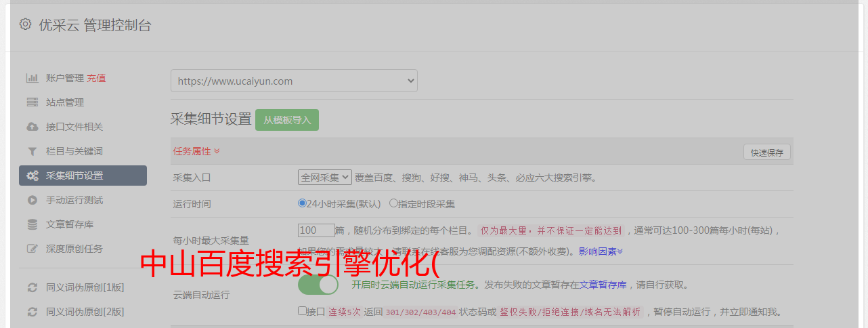Screen dimensions: 868x328
Task: Click the 连续5次 highlighted text
Action: pyautogui.click(x=345, y=312)
